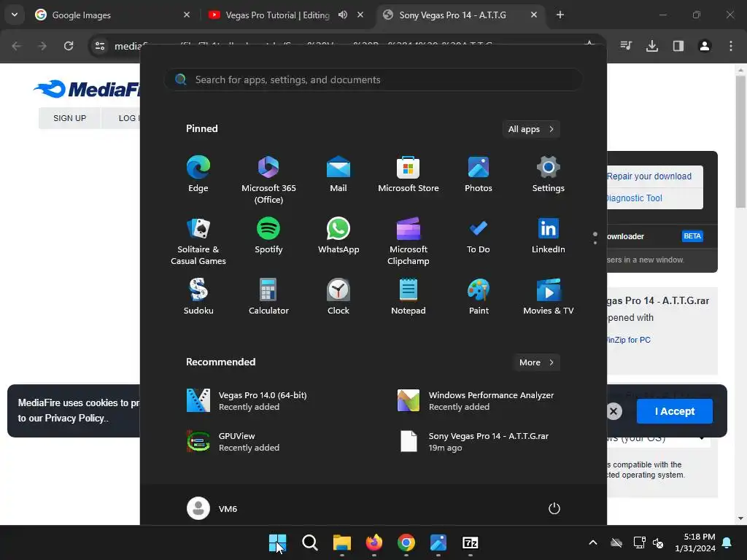
Task: Click the Start menu search field
Action: 373,79
